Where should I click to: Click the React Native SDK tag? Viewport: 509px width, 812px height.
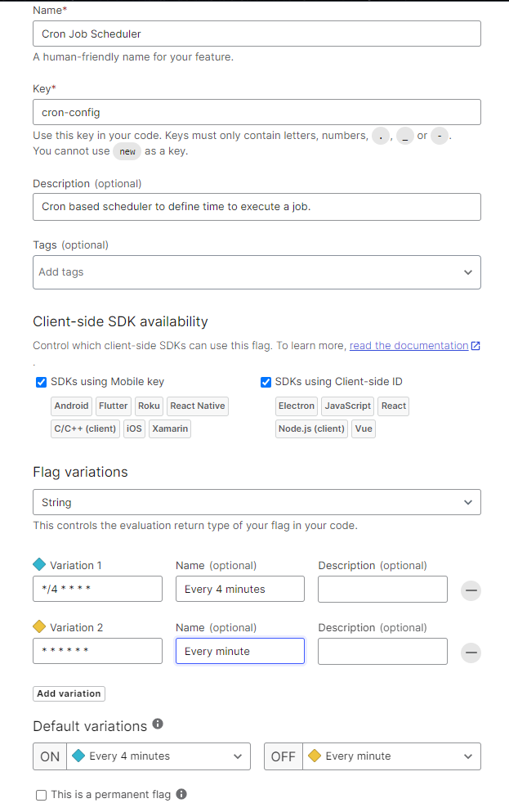[x=198, y=406]
